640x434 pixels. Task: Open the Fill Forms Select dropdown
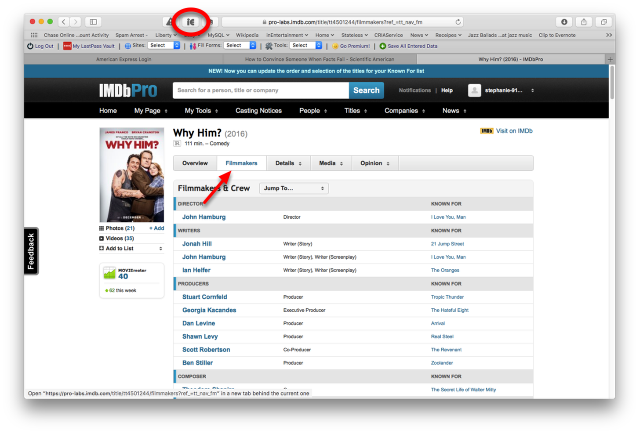pyautogui.click(x=240, y=46)
